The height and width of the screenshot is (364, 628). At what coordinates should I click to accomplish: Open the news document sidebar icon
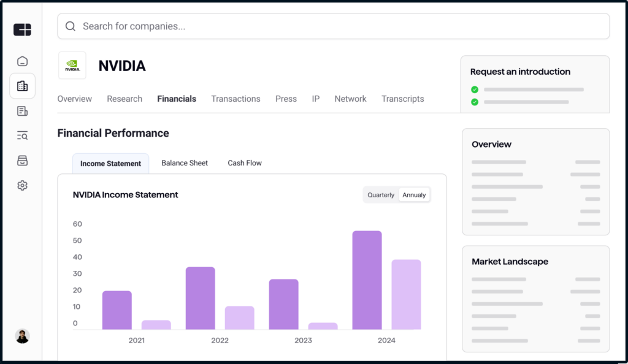(22, 111)
